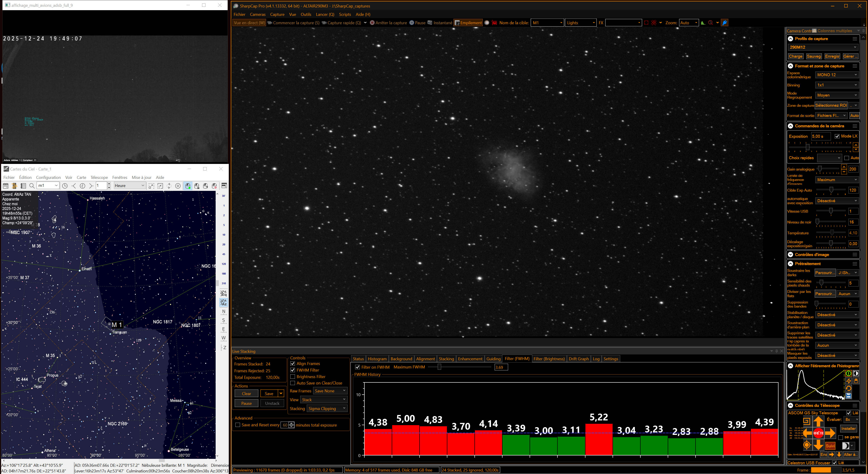
Task: Click the Exposition 5,00 s input field
Action: coord(821,136)
